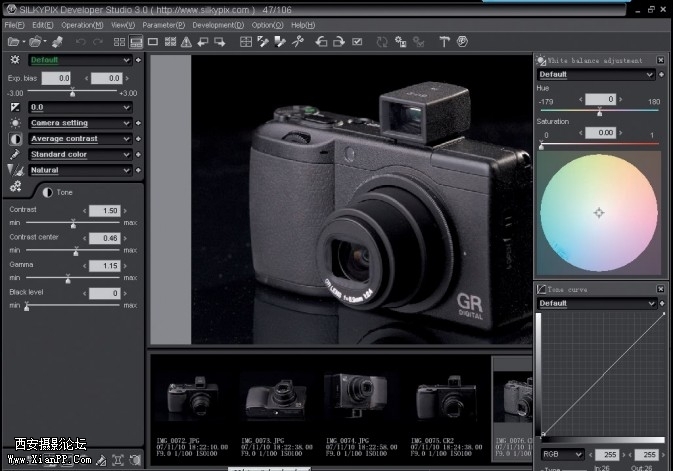Switch to thumbnail grid view mode
Image resolution: width=673 pixels, height=471 pixels.
[x=118, y=42]
